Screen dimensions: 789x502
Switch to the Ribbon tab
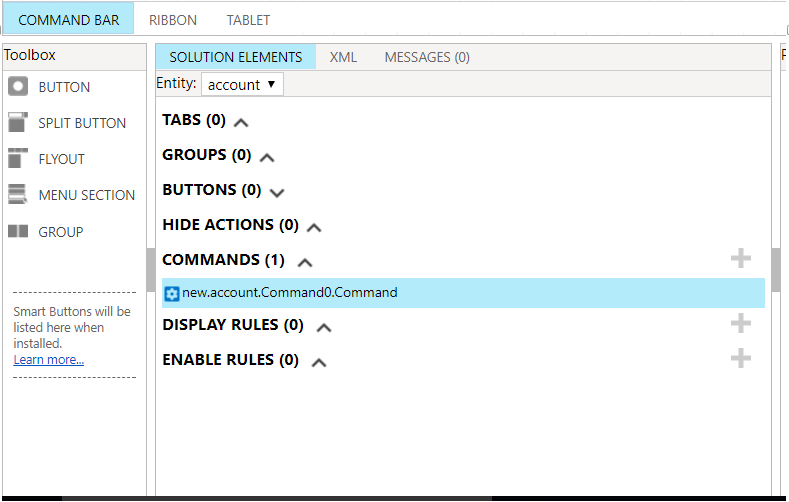[x=173, y=20]
